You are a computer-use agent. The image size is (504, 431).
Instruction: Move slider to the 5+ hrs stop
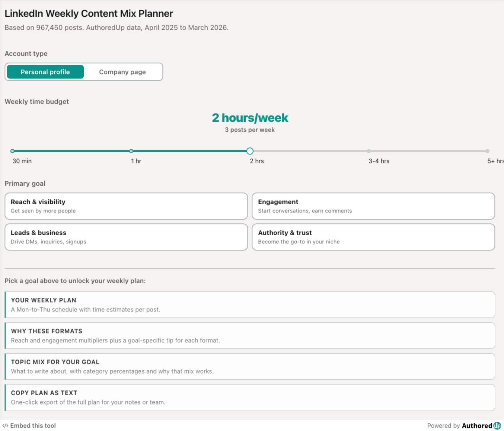click(487, 151)
